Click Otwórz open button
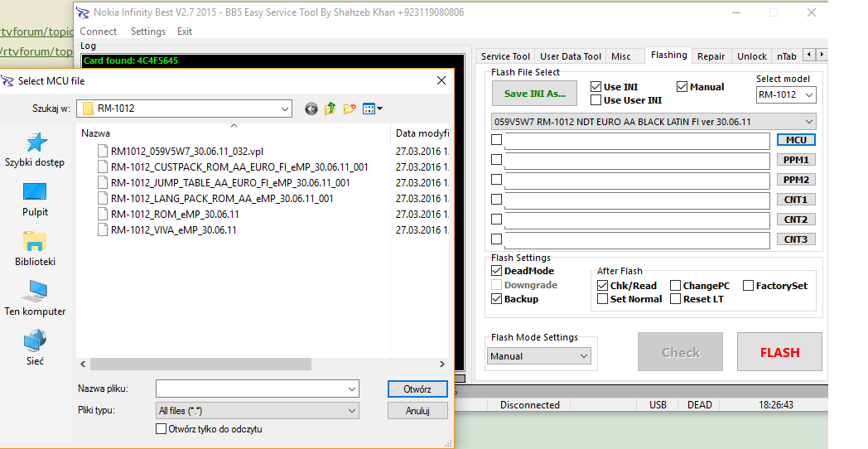The image size is (868, 449). (x=417, y=389)
